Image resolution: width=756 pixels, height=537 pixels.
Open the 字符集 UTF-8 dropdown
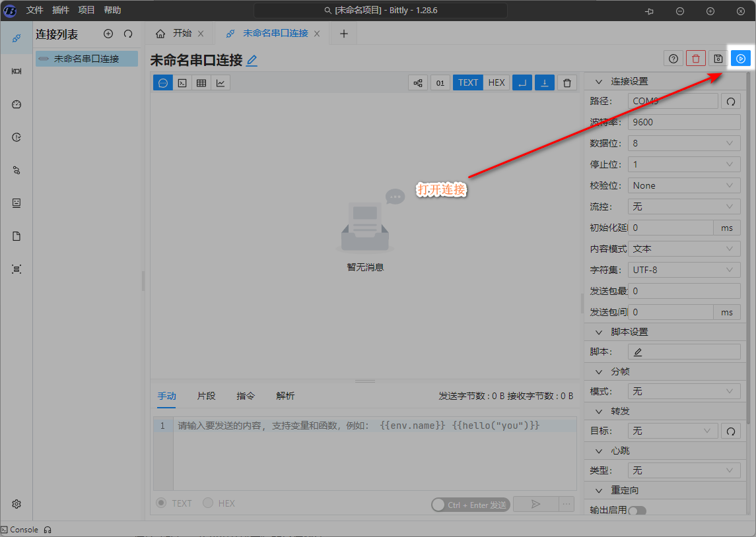click(x=683, y=270)
